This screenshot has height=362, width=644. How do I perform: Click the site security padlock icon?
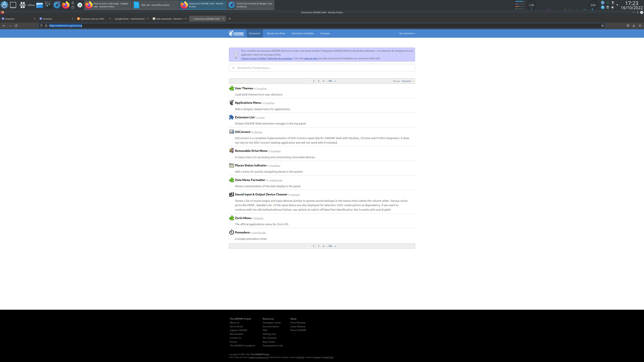[46, 26]
